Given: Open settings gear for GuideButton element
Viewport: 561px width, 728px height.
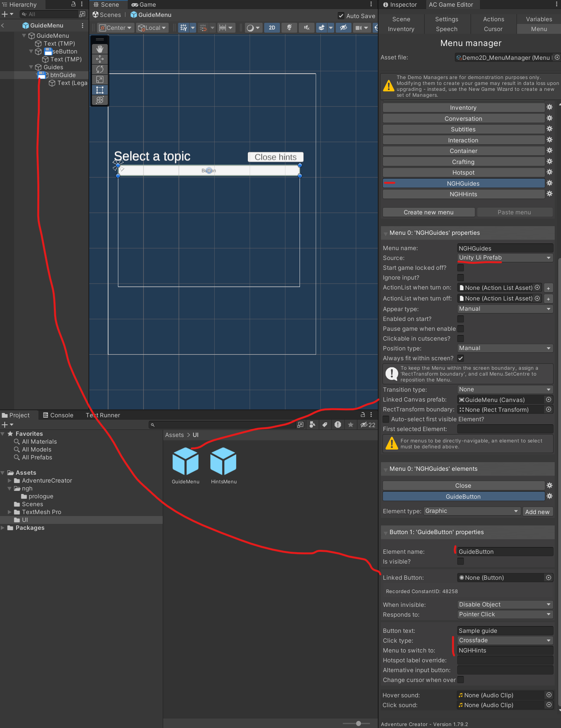Looking at the screenshot, I should tap(550, 496).
